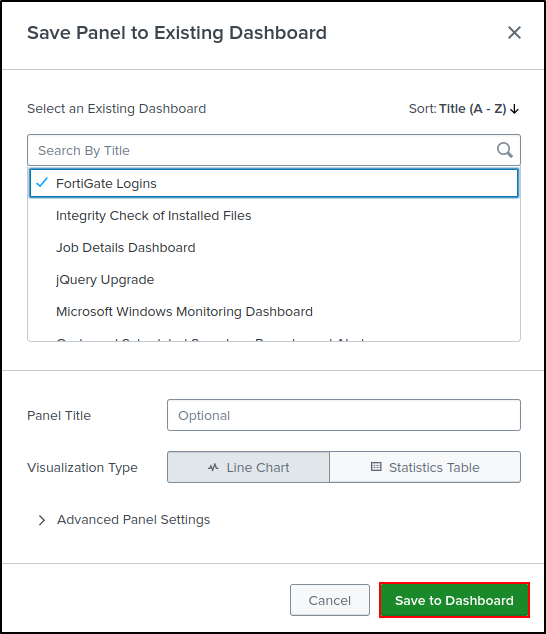Click the Save to Dashboard button
Image resolution: width=546 pixels, height=634 pixels.
coord(454,600)
